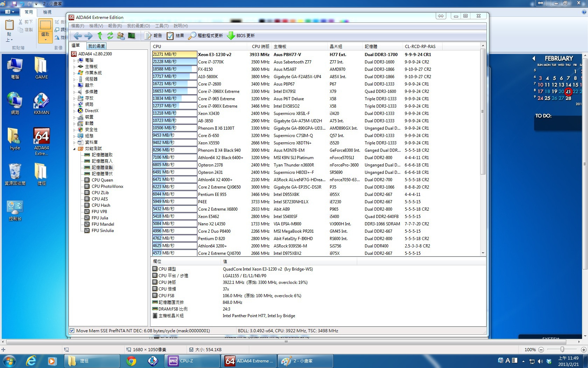
Task: Click the 21271 MB/秒 score bar
Action: pos(174,54)
